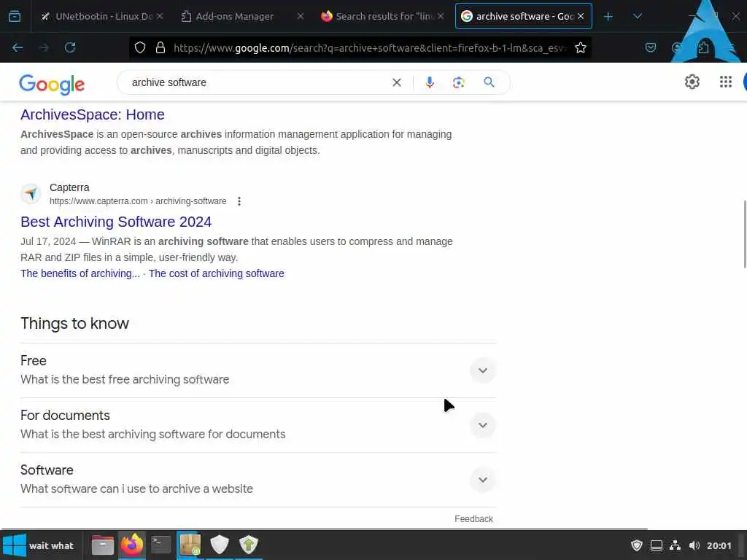Click the grey shield taskbar icon

pyautogui.click(x=219, y=545)
